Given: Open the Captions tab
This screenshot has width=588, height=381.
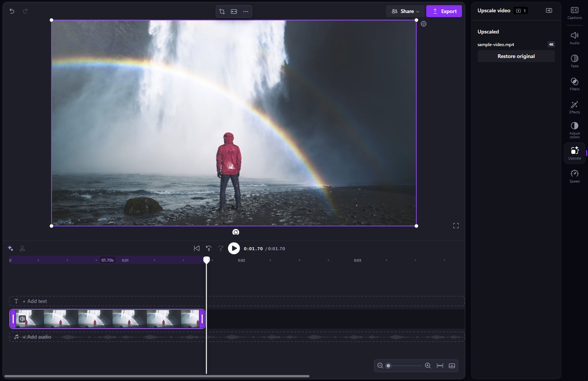Looking at the screenshot, I should coord(575,13).
